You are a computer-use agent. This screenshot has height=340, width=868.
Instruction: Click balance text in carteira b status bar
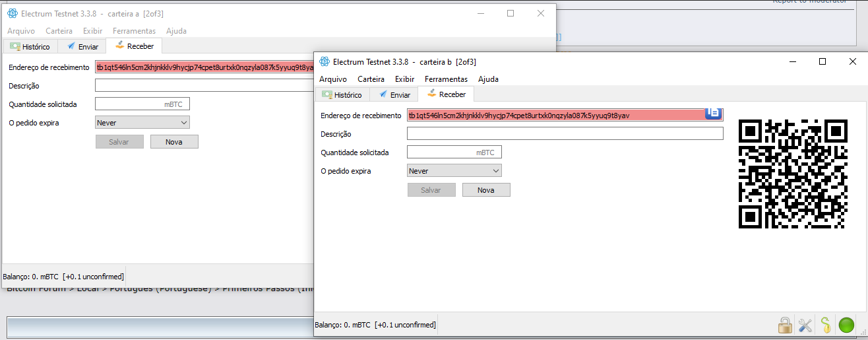(375, 325)
